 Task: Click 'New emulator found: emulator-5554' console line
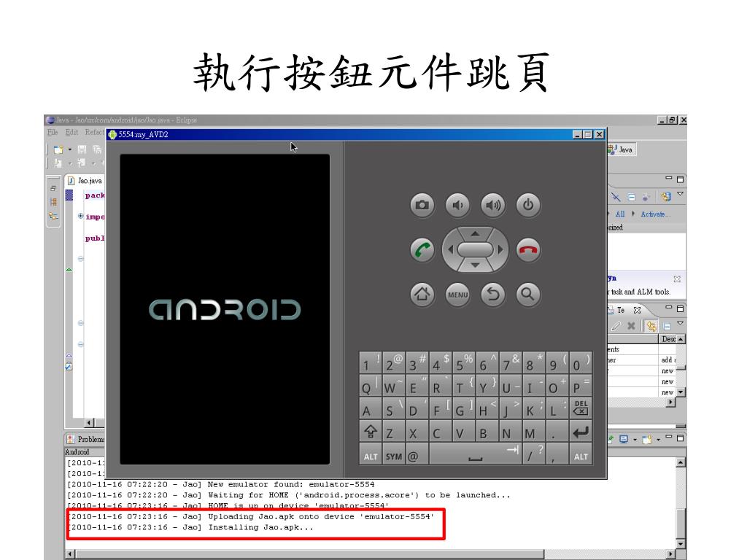click(x=291, y=484)
